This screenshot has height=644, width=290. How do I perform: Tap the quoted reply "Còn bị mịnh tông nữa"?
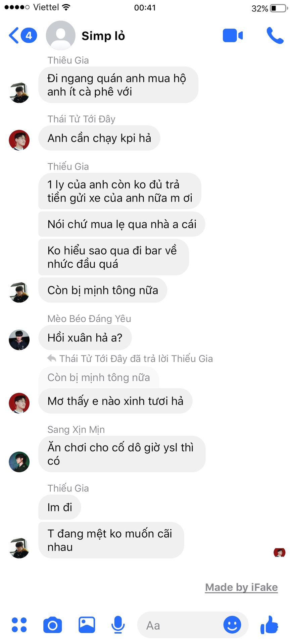(99, 378)
